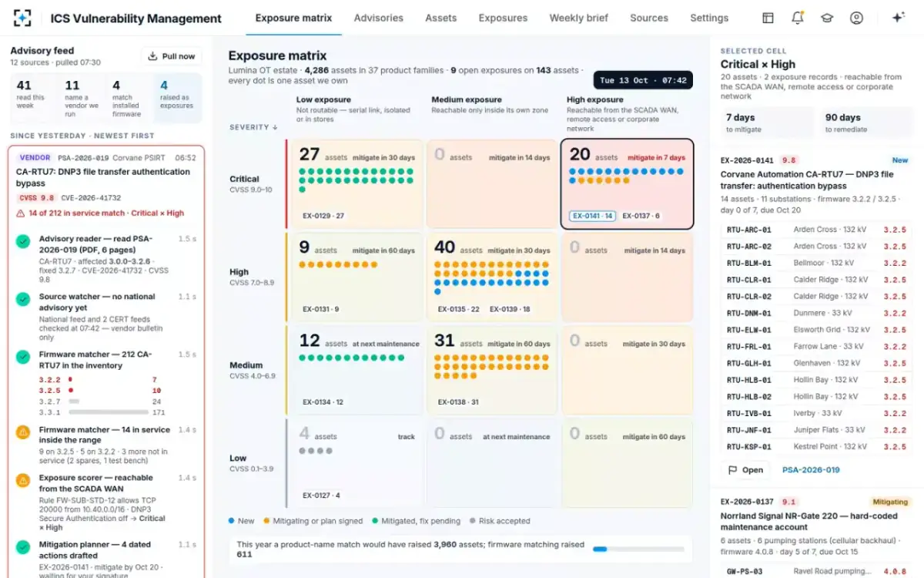Open the EX-0129 · 27 exposure chip
This screenshot has width=924, height=578.
click(323, 216)
